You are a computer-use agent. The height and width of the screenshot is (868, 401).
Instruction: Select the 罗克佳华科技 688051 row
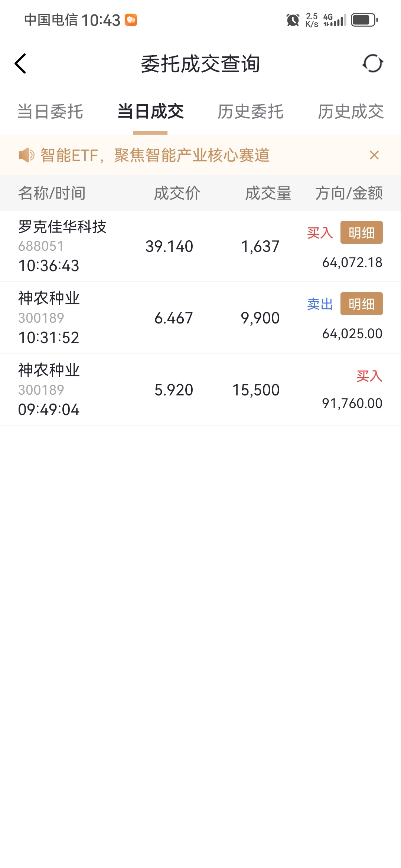[x=200, y=246]
